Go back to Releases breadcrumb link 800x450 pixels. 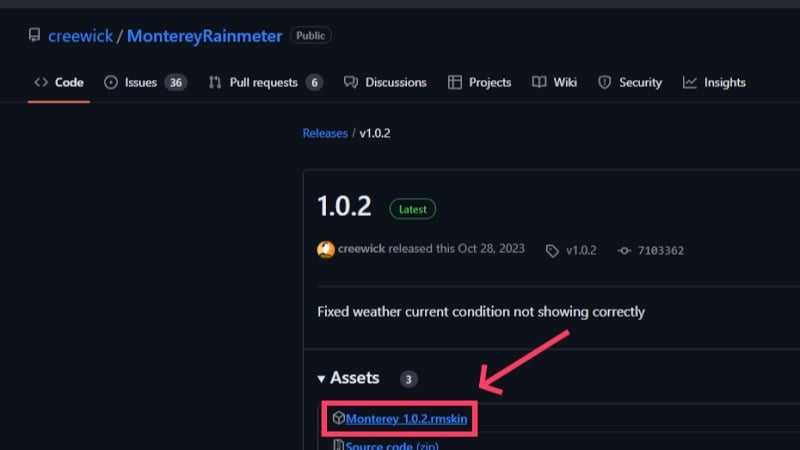[325, 133]
